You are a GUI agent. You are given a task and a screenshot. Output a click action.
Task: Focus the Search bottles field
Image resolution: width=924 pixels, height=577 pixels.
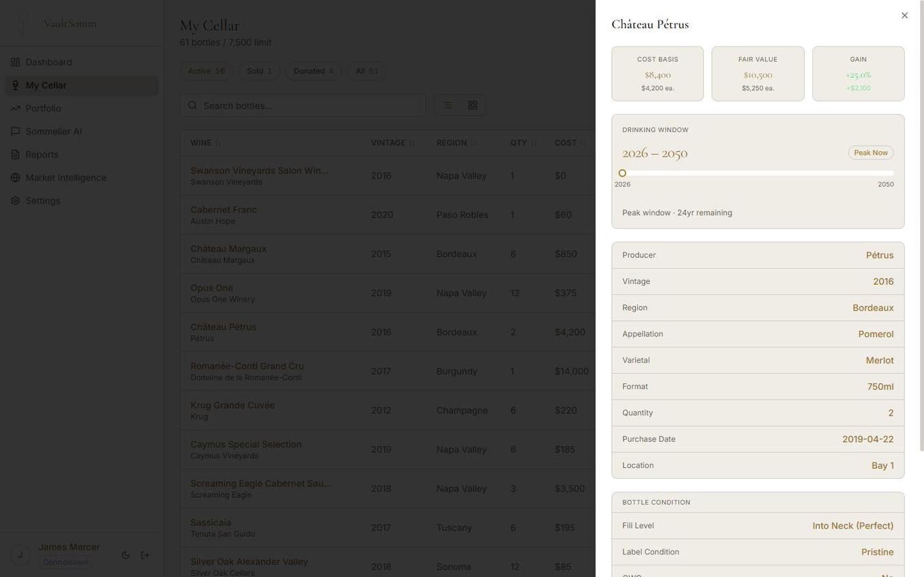click(303, 106)
